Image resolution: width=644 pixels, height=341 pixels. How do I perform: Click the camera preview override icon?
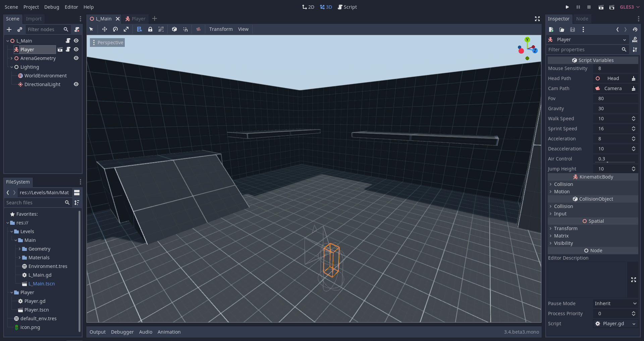(199, 29)
